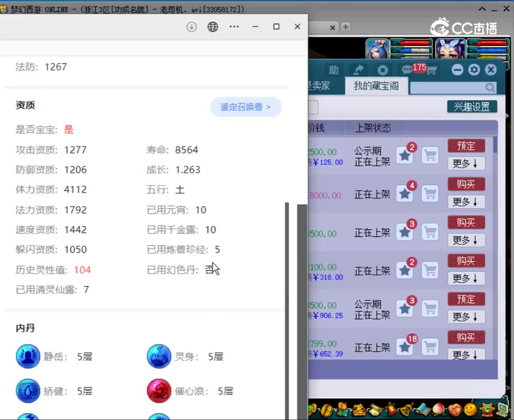This screenshot has height=420, width=514.
Task: Switch to 我的藏宝阁 tab
Action: [376, 86]
